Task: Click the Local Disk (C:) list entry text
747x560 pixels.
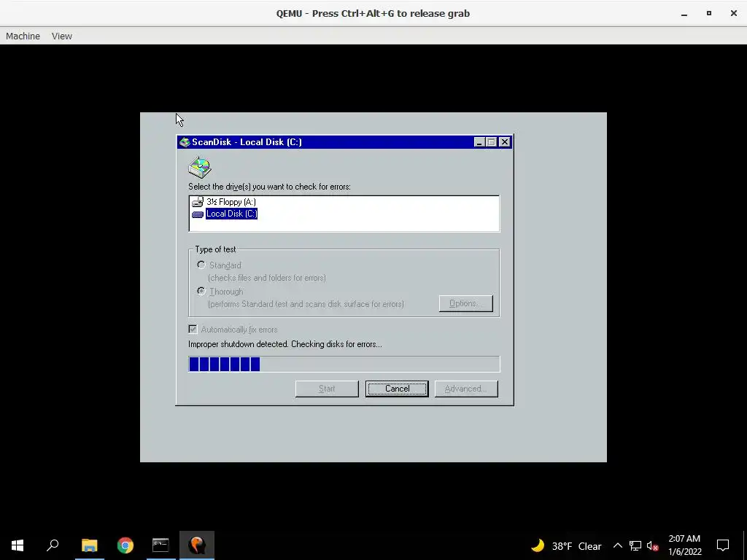Action: click(x=231, y=214)
